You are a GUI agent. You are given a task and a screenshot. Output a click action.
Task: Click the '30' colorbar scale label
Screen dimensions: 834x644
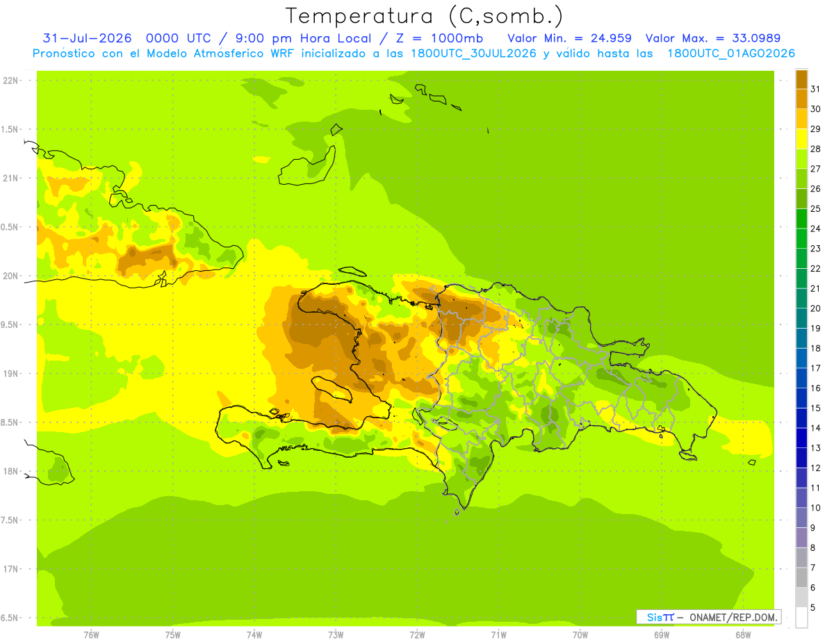[816, 109]
